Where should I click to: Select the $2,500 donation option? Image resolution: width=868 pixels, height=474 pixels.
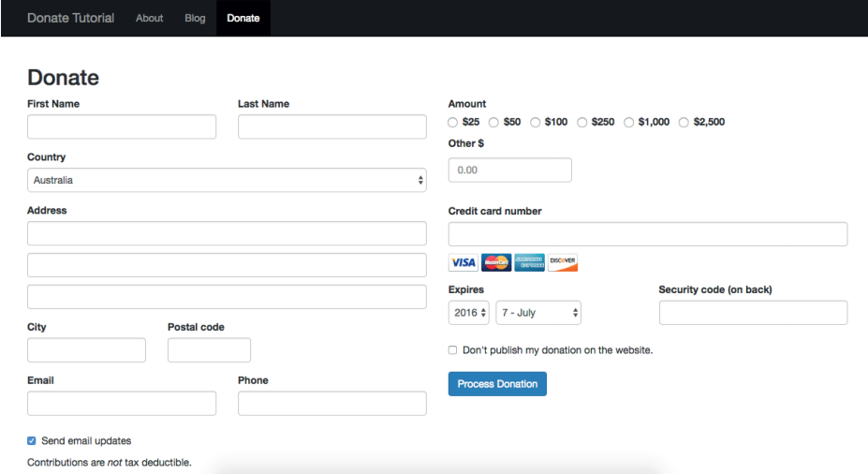point(684,123)
